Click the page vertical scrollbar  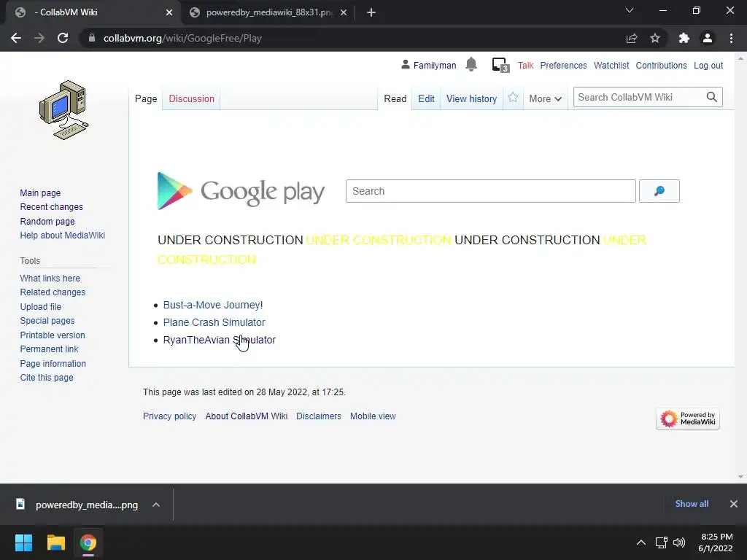740,267
